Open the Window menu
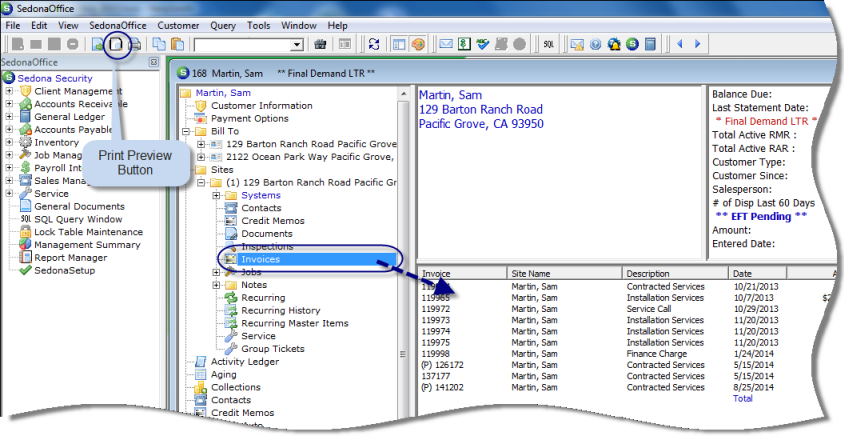 pyautogui.click(x=299, y=25)
